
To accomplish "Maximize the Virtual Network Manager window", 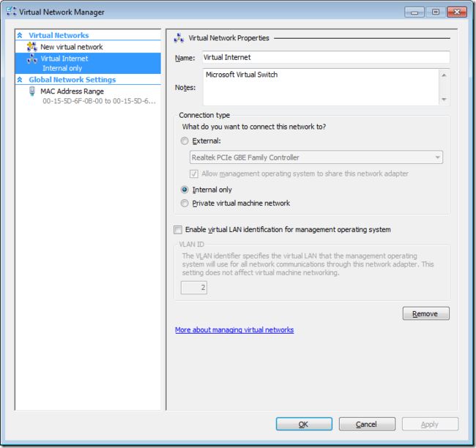I will pos(436,12).
